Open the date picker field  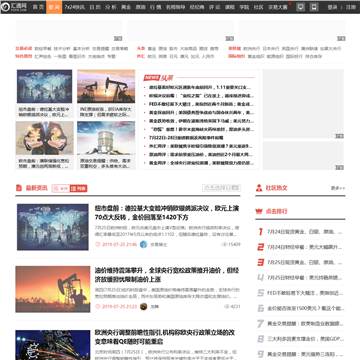click(221, 188)
